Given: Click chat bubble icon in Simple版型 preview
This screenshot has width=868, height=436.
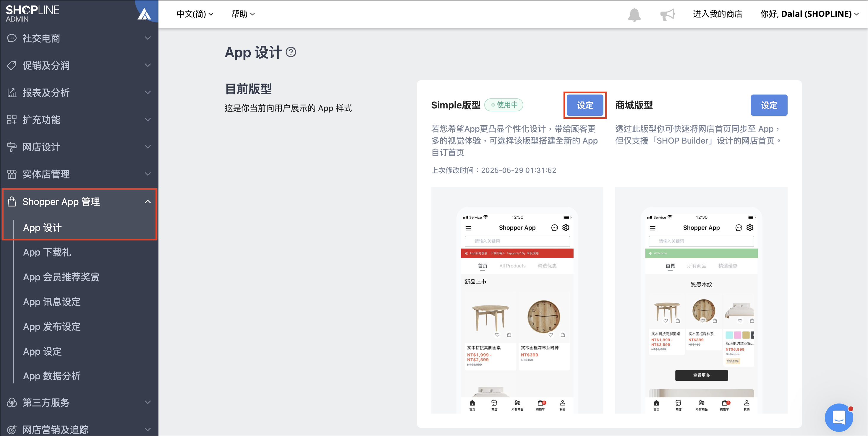Looking at the screenshot, I should (554, 228).
